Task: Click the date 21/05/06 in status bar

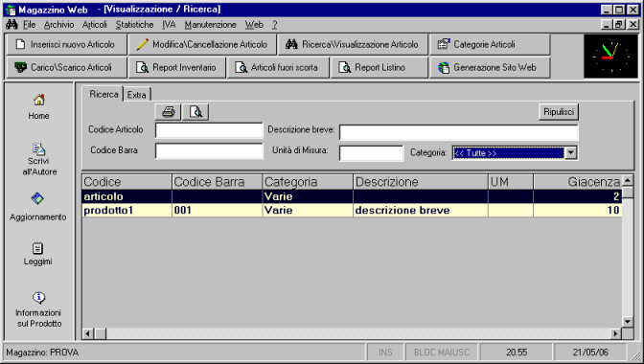Action: coord(590,353)
